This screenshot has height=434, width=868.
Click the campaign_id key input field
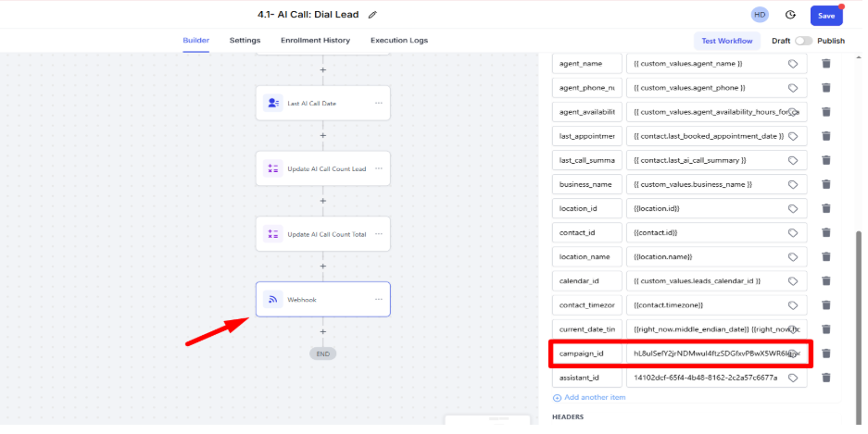[586, 353]
